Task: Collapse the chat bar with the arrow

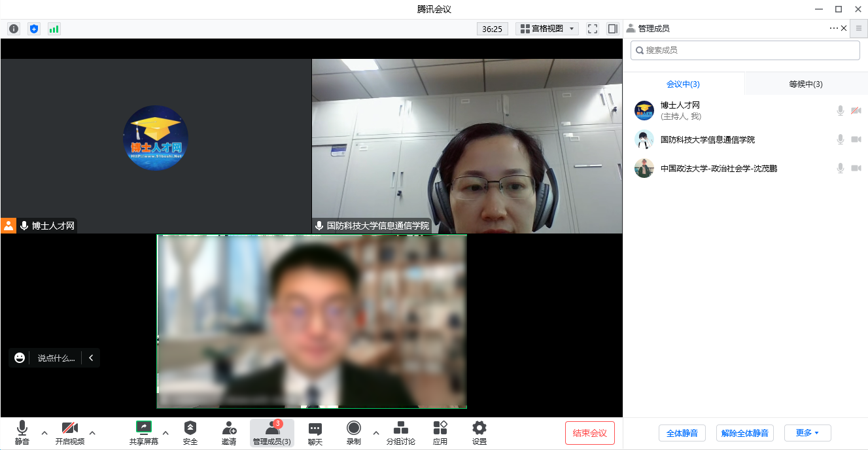Action: click(91, 358)
